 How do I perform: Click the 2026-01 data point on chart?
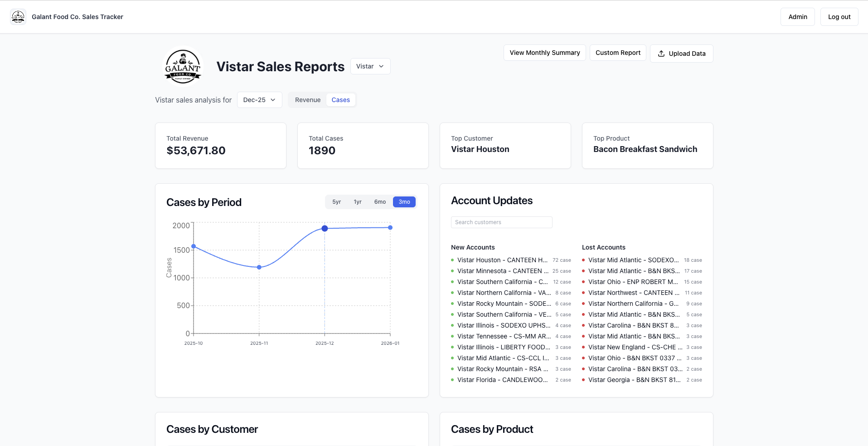[x=390, y=227]
